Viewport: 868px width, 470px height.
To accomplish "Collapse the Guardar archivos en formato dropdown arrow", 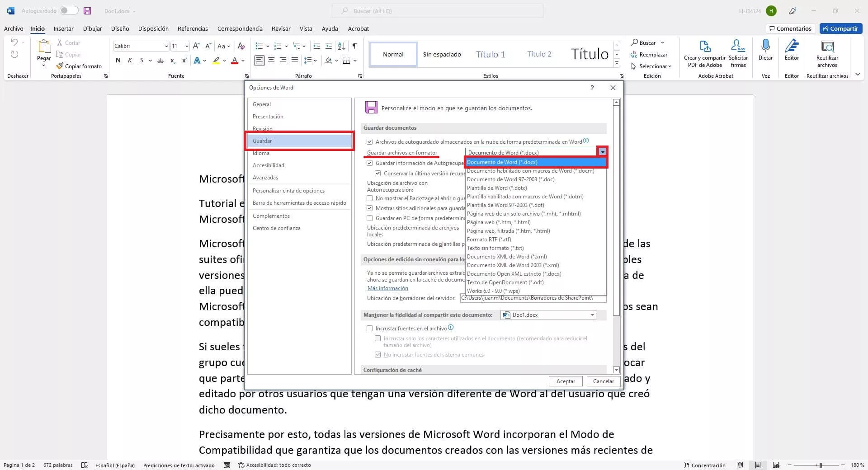I will (602, 152).
